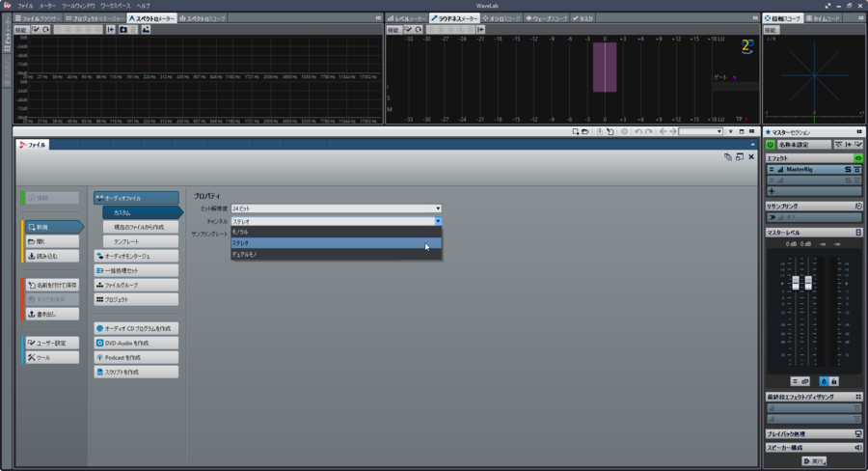The image size is (868, 471).
Task: Click the spectrometer reset refresh icon
Action: coord(46,29)
